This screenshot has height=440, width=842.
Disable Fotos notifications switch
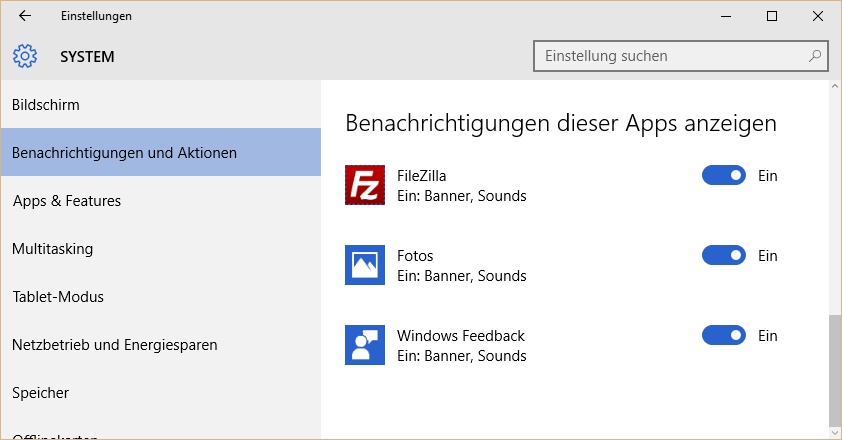[724, 256]
